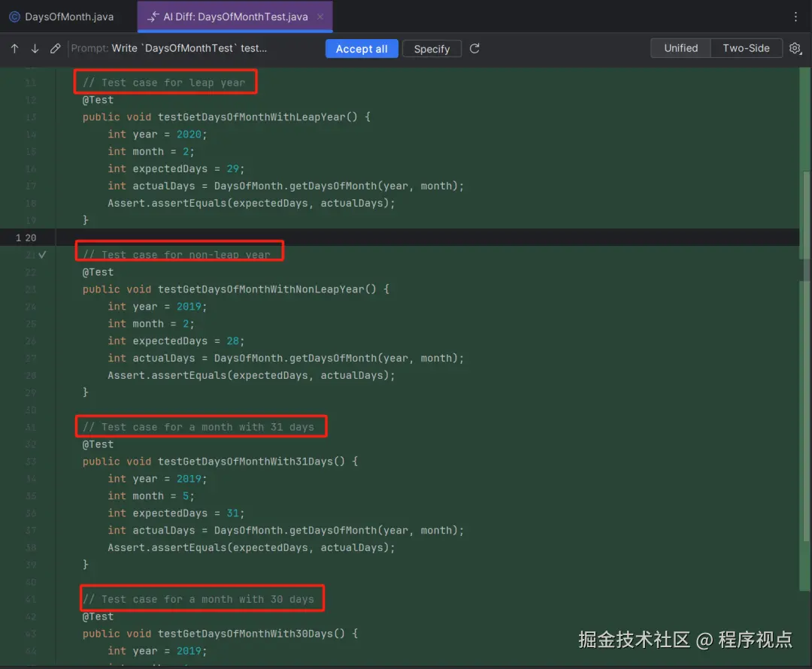This screenshot has height=669, width=812.
Task: Open diff settings gear icon
Action: 795,49
